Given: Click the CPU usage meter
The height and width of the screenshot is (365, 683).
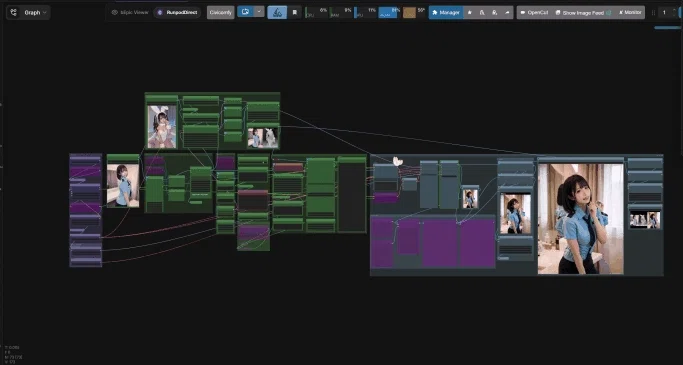Looking at the screenshot, I should point(316,12).
